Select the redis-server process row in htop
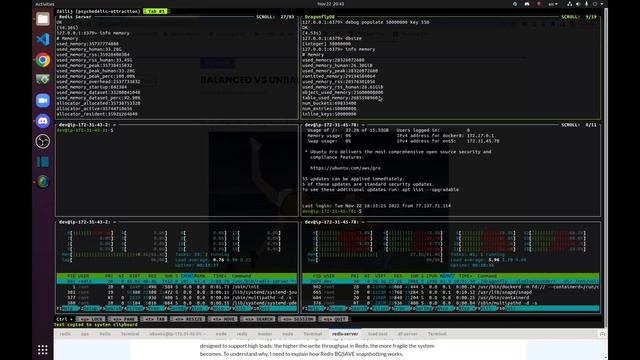 coord(177,281)
